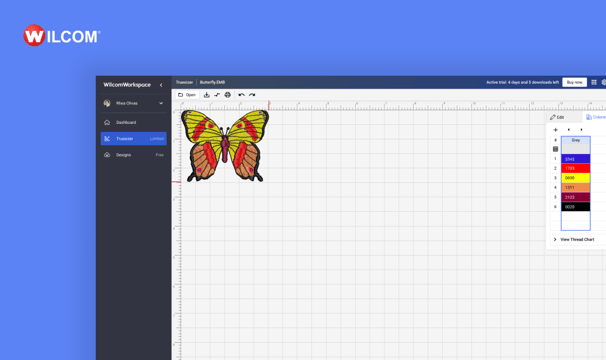Screen dimensions: 606x360
Task: Expand the user account dropdown
Action: [161, 103]
